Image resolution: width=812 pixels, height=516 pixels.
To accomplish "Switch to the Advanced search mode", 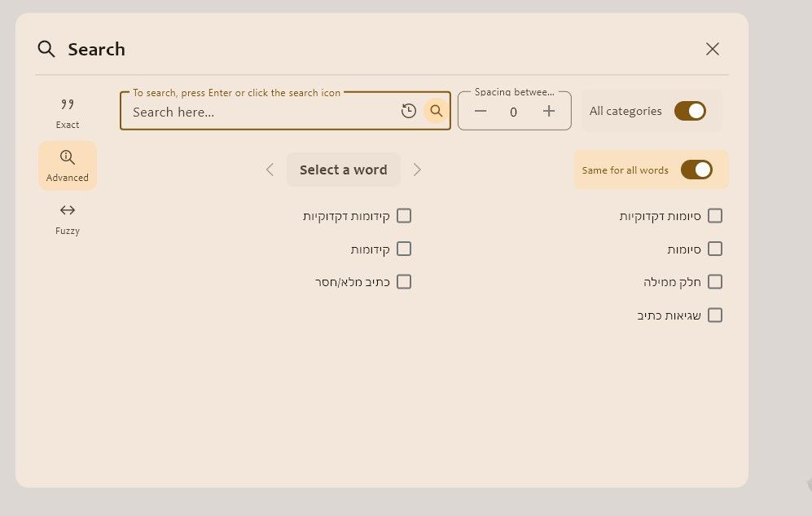I will coord(68,165).
